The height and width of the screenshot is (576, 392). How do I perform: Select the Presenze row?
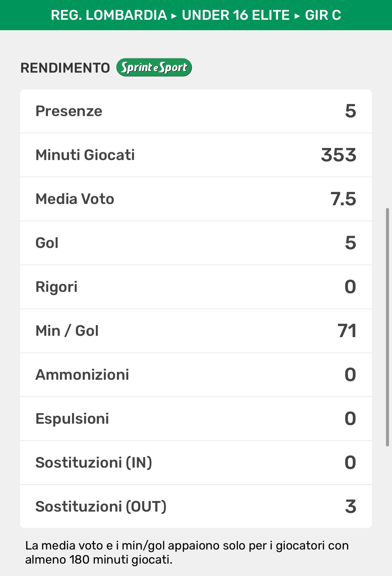point(196,111)
